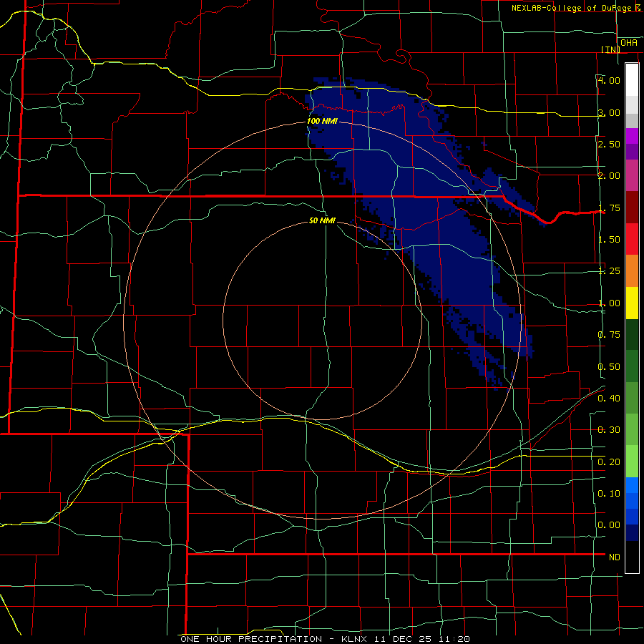
Task: Click the 50 NMI range ring label
Action: click(323, 220)
